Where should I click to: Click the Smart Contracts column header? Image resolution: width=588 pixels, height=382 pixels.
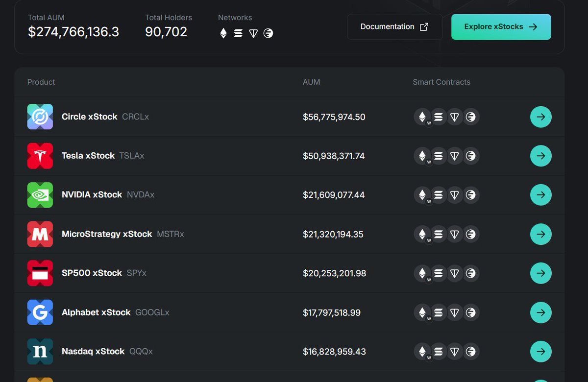point(441,82)
